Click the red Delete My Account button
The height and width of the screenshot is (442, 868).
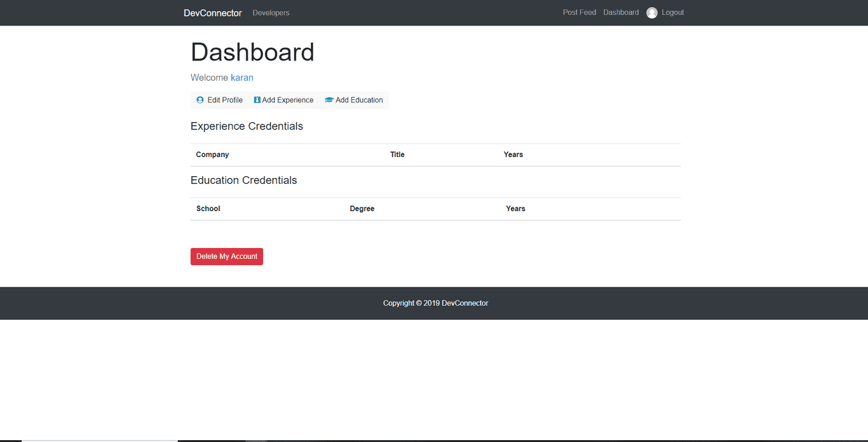(x=227, y=256)
